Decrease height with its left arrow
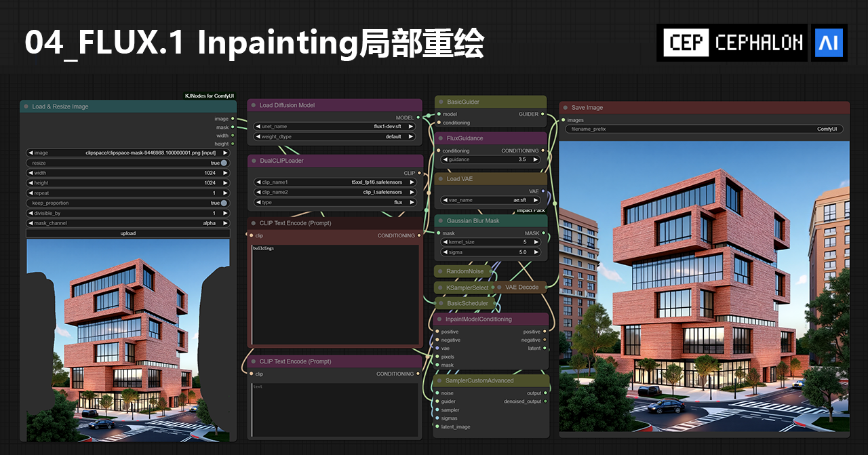This screenshot has width=868, height=455. (x=30, y=183)
